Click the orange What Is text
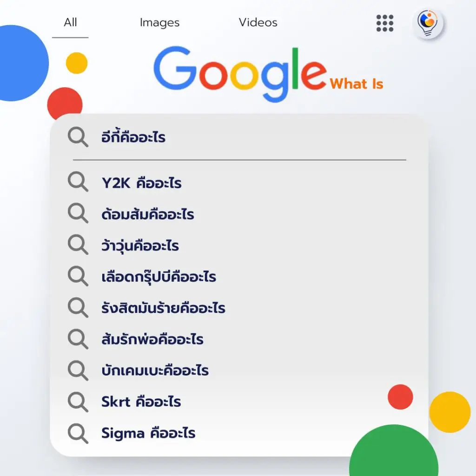 pyautogui.click(x=357, y=84)
